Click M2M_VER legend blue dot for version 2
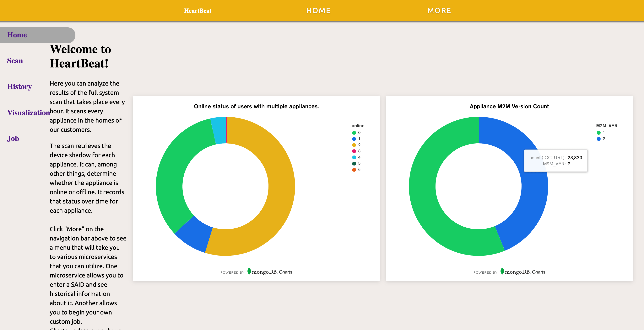 pyautogui.click(x=598, y=139)
